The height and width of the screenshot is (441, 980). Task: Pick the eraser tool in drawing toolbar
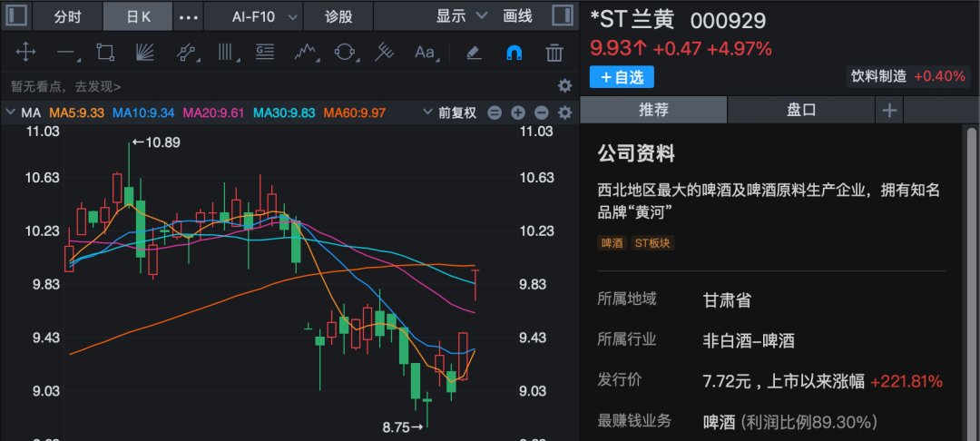click(473, 53)
